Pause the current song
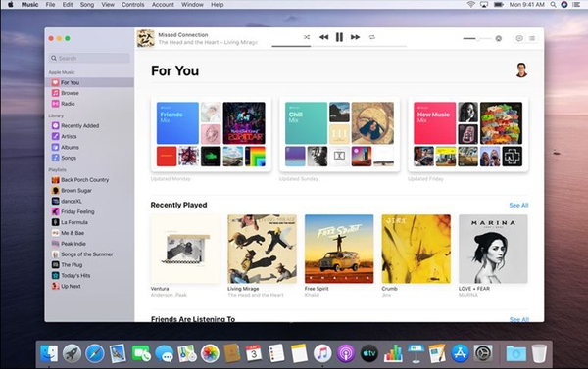588x369 pixels. [339, 37]
